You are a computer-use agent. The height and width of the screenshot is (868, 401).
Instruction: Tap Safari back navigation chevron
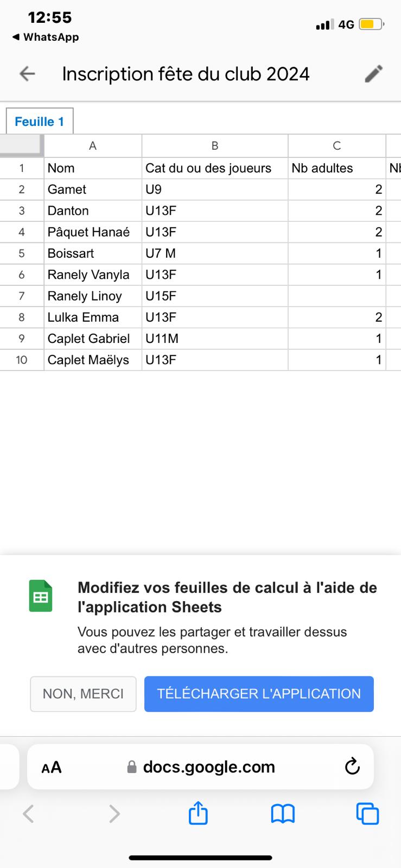[x=29, y=813]
